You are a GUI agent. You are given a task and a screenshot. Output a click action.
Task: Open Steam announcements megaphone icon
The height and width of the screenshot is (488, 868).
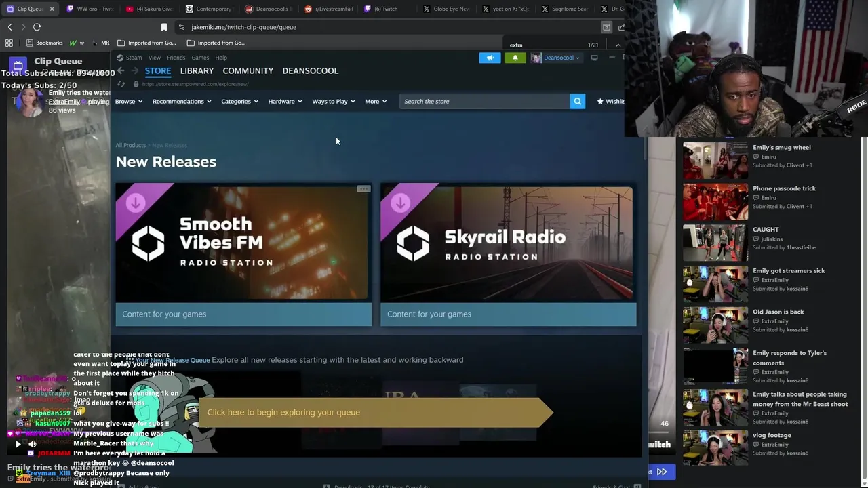pyautogui.click(x=490, y=58)
